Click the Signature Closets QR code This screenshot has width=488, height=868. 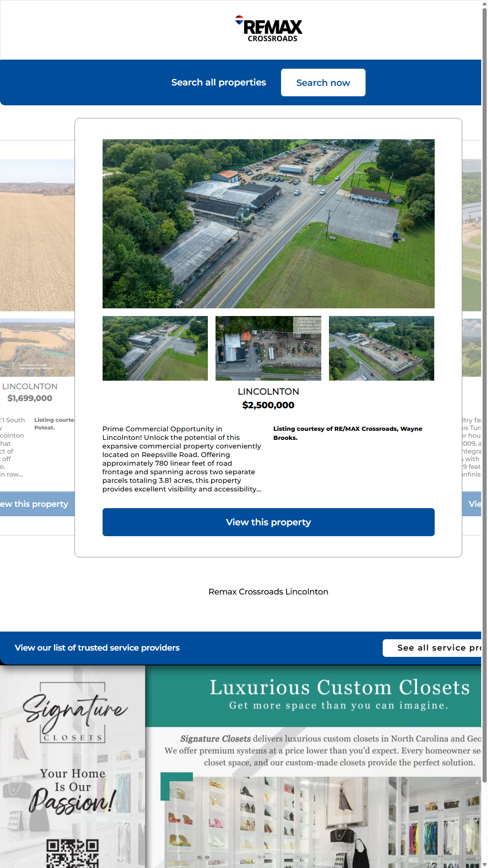point(72,854)
